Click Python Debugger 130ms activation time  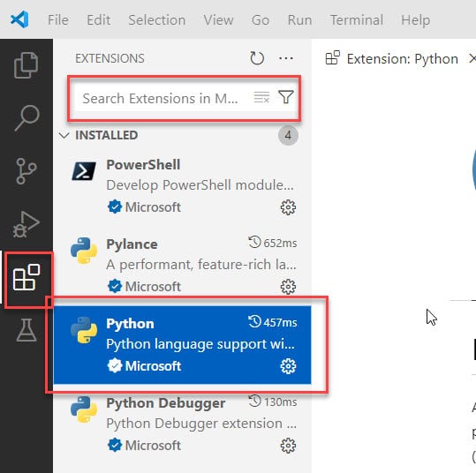tap(273, 402)
